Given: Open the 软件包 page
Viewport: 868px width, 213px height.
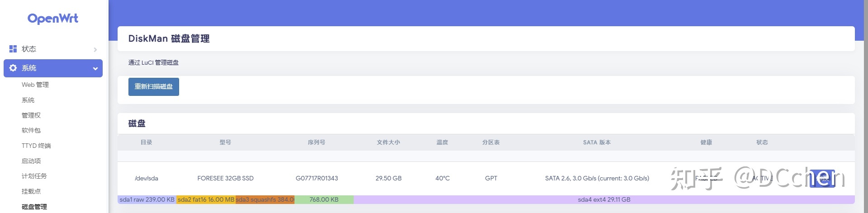Looking at the screenshot, I should pyautogui.click(x=31, y=130).
